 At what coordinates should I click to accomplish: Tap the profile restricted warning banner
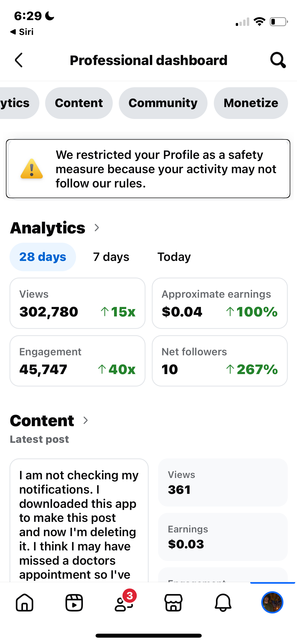[148, 169]
